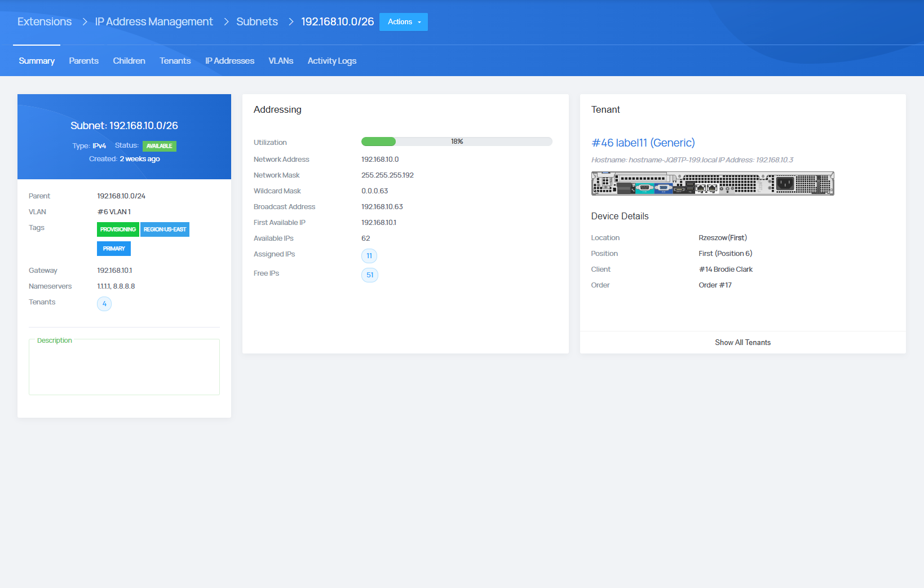Screen dimensions: 924x588
Task: Open IP Address Management breadcrumb
Action: coord(154,21)
